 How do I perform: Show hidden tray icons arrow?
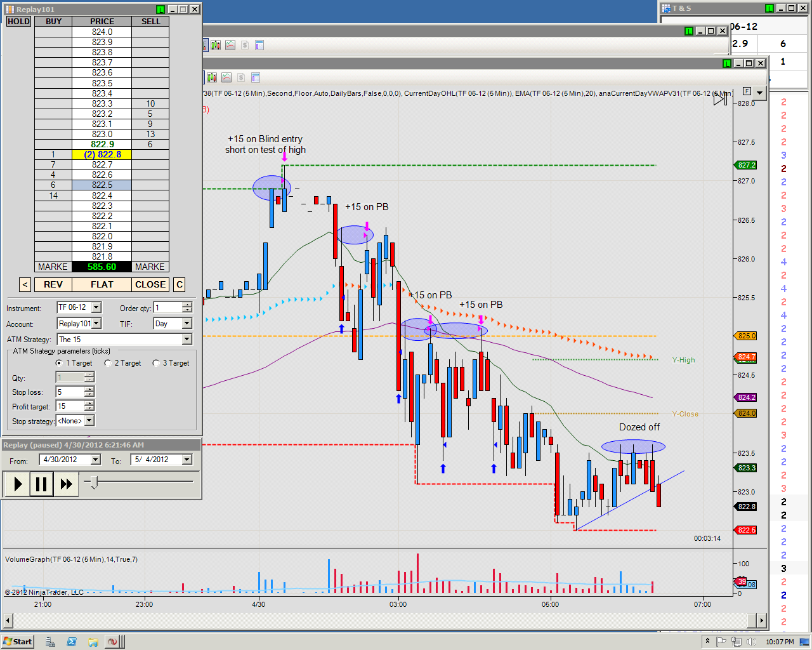[x=707, y=641]
